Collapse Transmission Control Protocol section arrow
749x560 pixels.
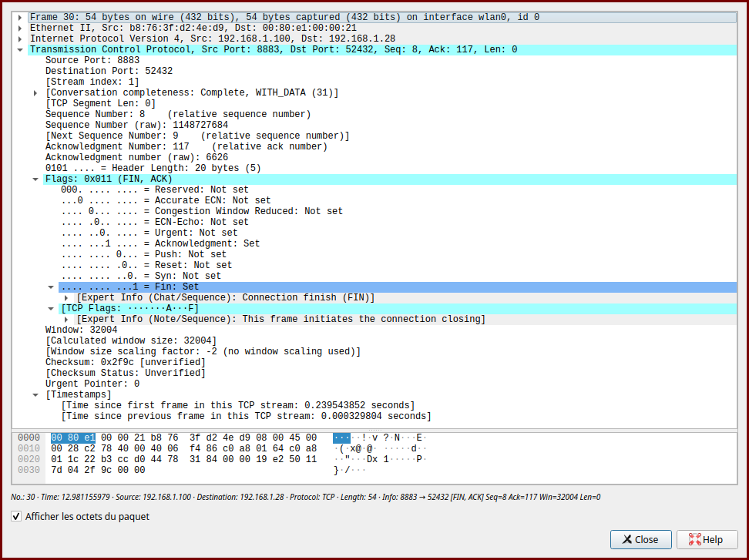click(x=19, y=49)
